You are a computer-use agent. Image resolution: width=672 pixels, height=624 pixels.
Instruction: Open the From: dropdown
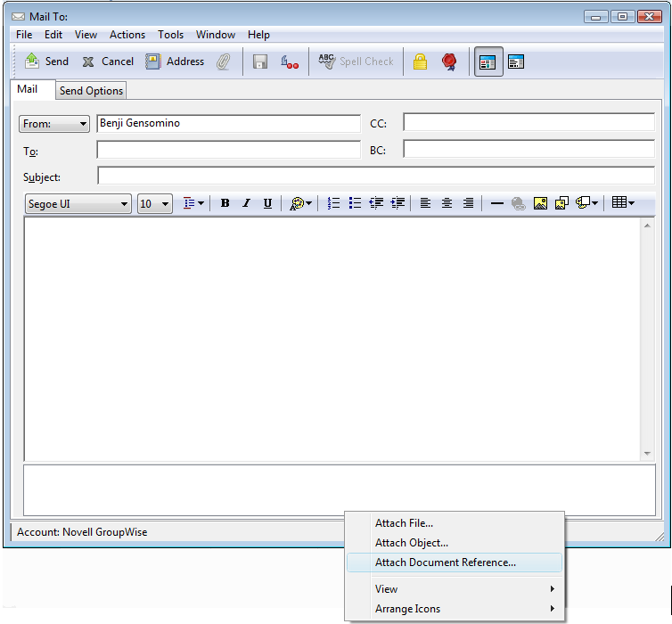pos(54,124)
